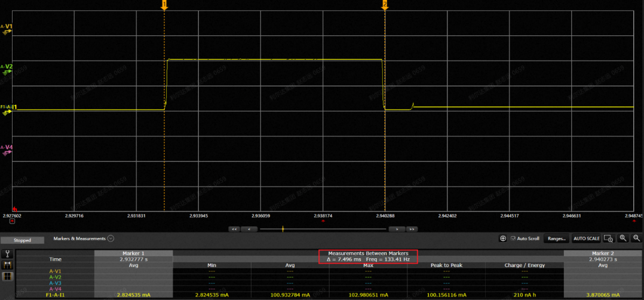This screenshot has height=300, width=644.
Task: Expand the Markers & Measurements dropdown
Action: [x=111, y=238]
